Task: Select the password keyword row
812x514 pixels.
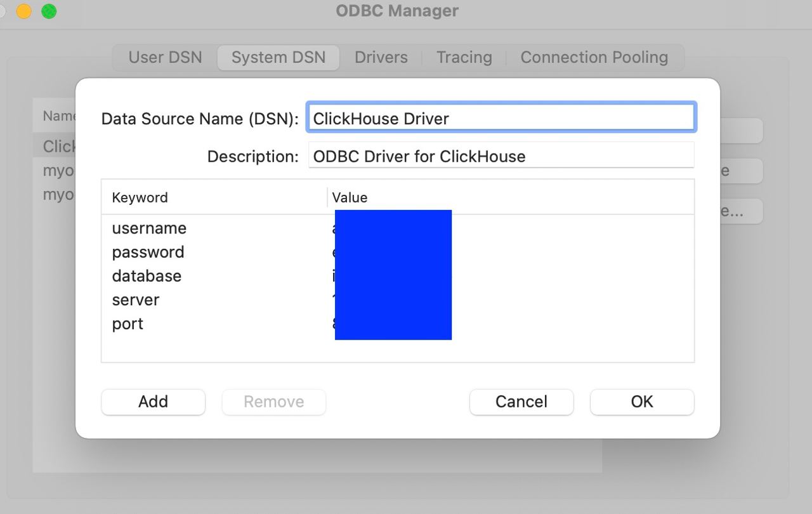Action: pos(398,252)
